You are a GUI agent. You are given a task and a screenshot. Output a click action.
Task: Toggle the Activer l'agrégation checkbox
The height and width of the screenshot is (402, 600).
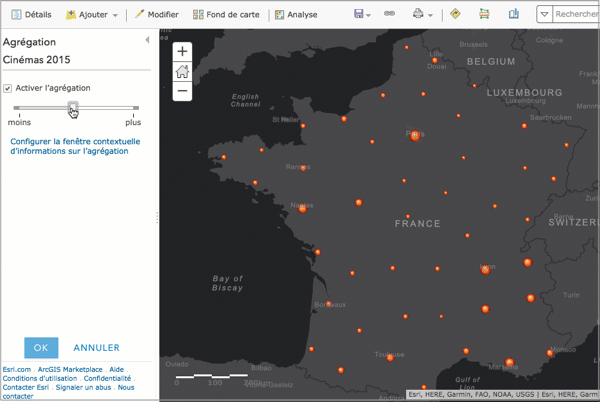point(7,89)
